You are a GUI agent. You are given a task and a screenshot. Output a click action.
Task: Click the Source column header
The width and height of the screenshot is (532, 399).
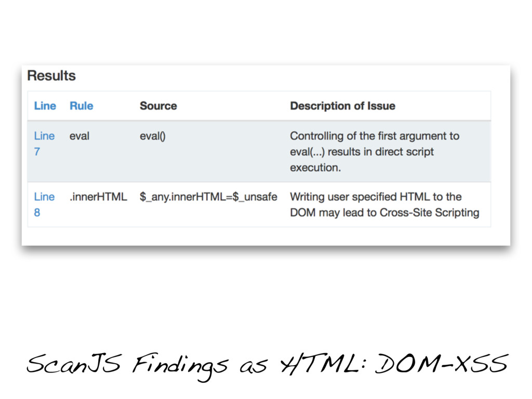[x=158, y=106]
